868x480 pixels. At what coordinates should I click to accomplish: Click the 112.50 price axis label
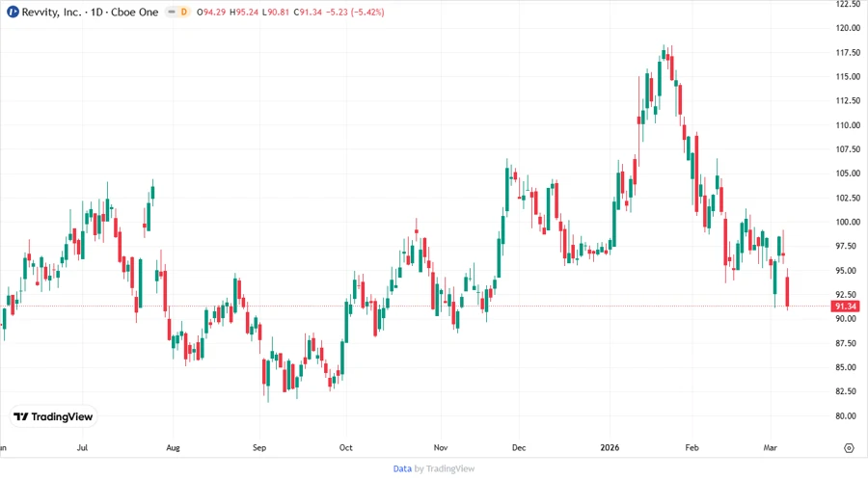pyautogui.click(x=848, y=100)
